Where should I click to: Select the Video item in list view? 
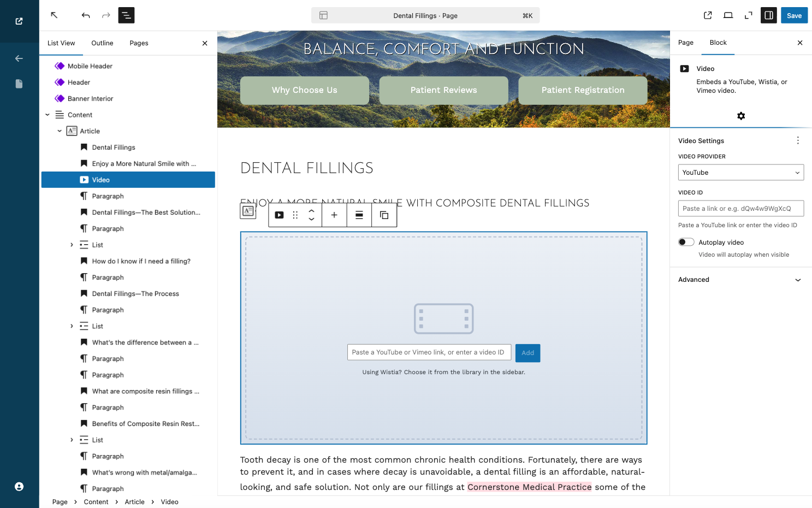[128, 180]
